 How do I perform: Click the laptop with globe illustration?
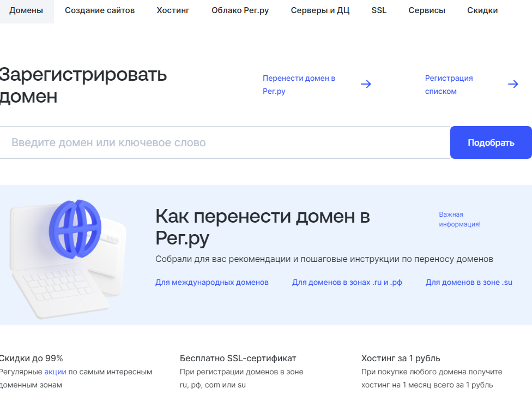[68, 259]
